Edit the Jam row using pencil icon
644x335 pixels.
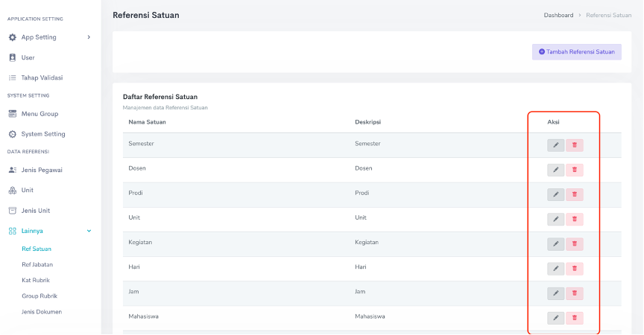555,293
